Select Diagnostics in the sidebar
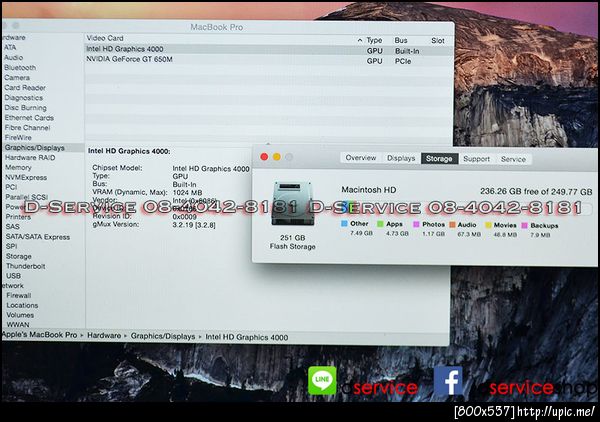 [24, 98]
